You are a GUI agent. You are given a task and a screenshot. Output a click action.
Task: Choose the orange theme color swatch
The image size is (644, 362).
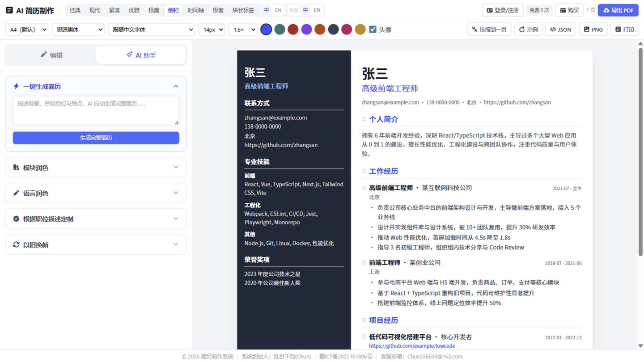coord(320,29)
